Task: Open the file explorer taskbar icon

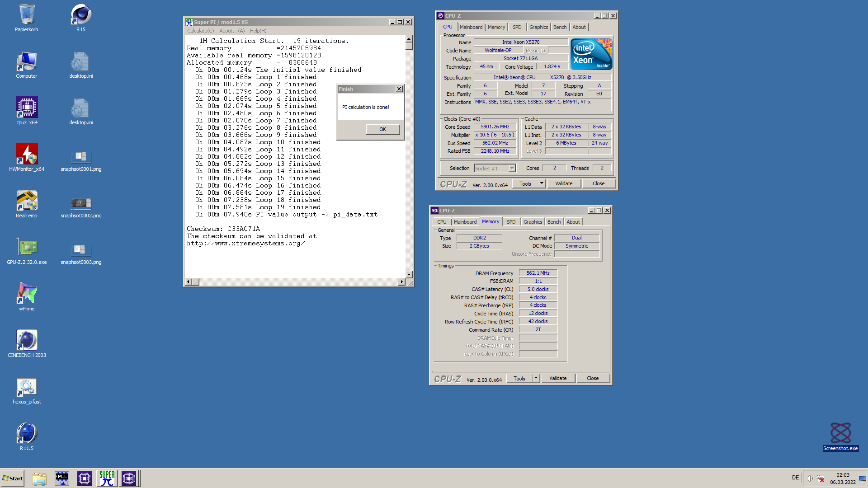Action: click(x=39, y=479)
